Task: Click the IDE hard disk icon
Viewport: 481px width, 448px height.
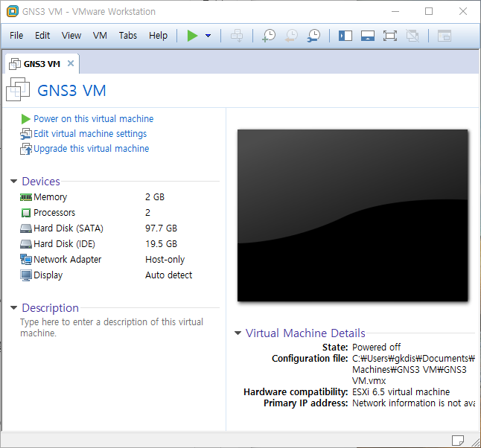Action: (x=26, y=244)
